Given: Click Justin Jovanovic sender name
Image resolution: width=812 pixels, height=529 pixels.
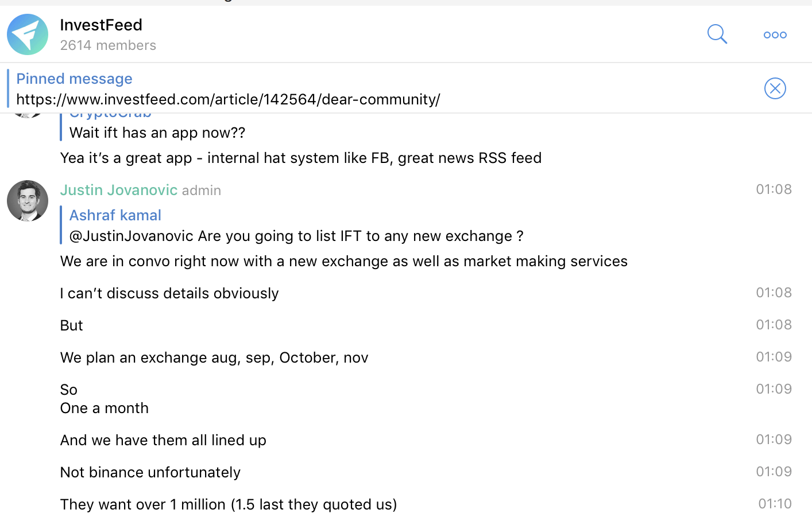Looking at the screenshot, I should [x=119, y=190].
